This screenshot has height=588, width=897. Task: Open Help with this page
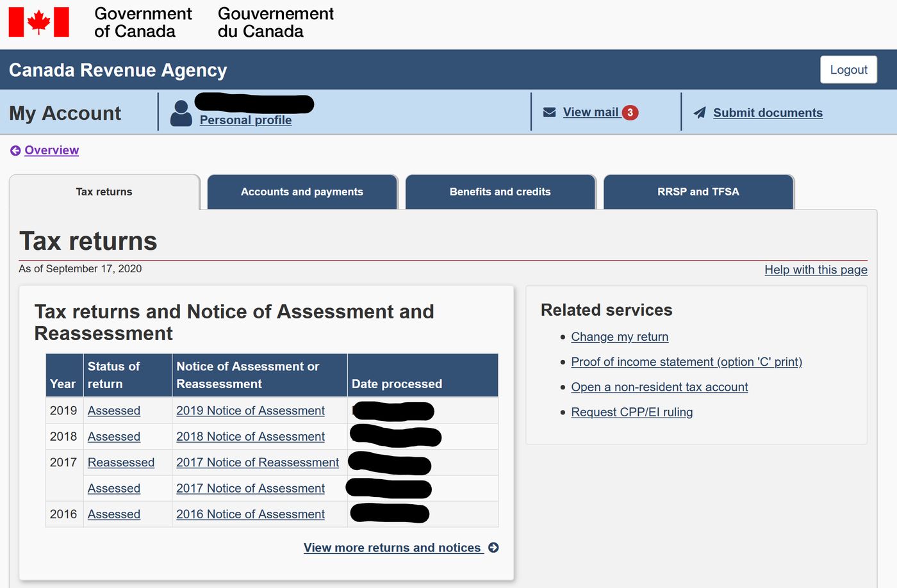pos(816,270)
